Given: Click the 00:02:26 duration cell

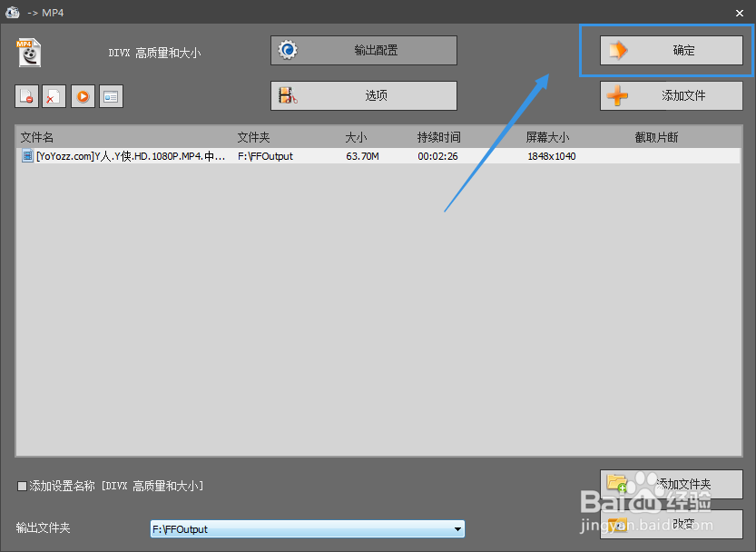Looking at the screenshot, I should (437, 156).
